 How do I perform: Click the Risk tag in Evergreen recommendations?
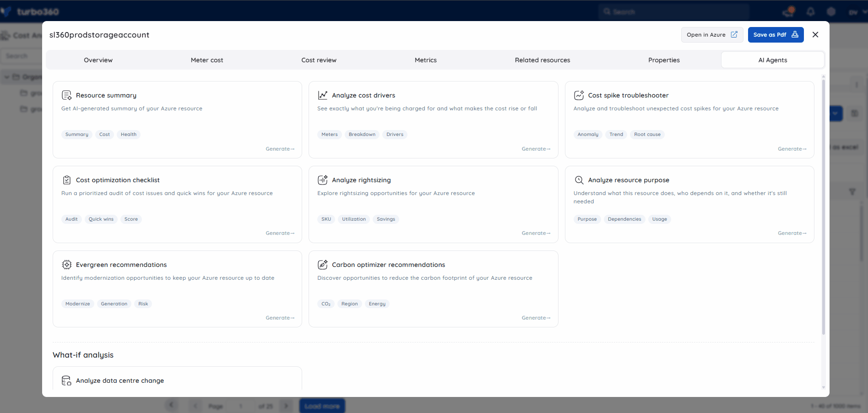pyautogui.click(x=143, y=304)
